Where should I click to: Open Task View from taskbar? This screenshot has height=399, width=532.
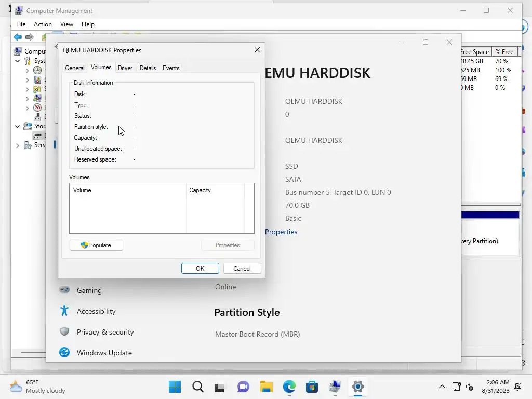pyautogui.click(x=220, y=387)
